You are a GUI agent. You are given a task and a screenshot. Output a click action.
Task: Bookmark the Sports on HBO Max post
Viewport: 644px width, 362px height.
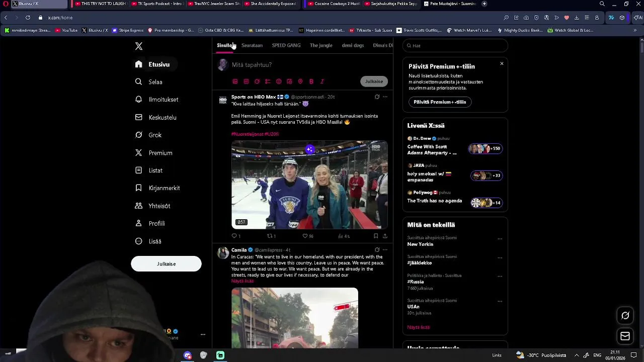point(376,236)
